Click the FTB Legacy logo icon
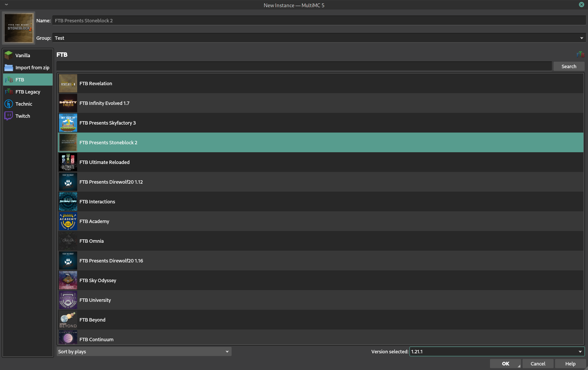Screen dimensions: 588x370 coord(9,92)
